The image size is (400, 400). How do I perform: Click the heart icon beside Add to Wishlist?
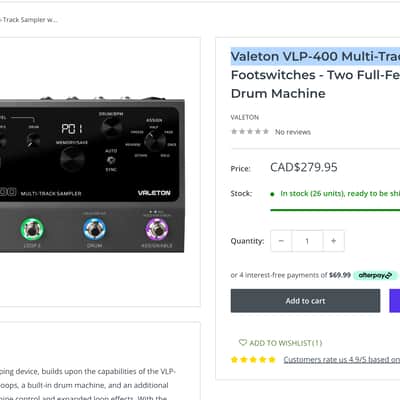pos(243,342)
